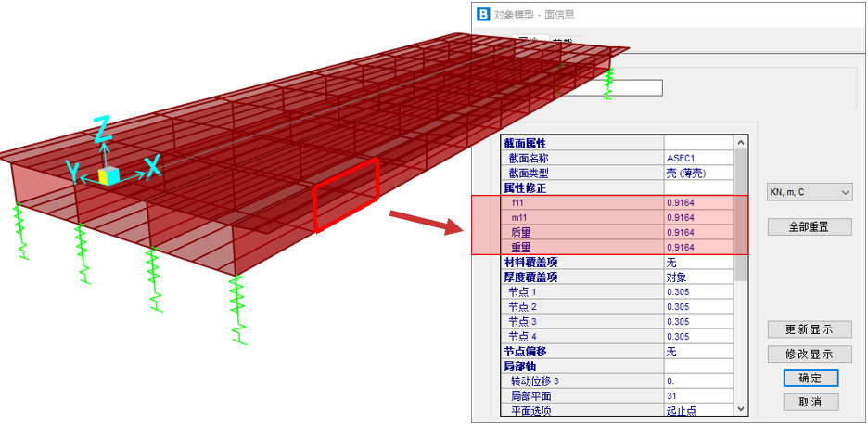This screenshot has width=868, height=425.
Task: Click the property table scroll-up arrow
Action: tap(740, 143)
